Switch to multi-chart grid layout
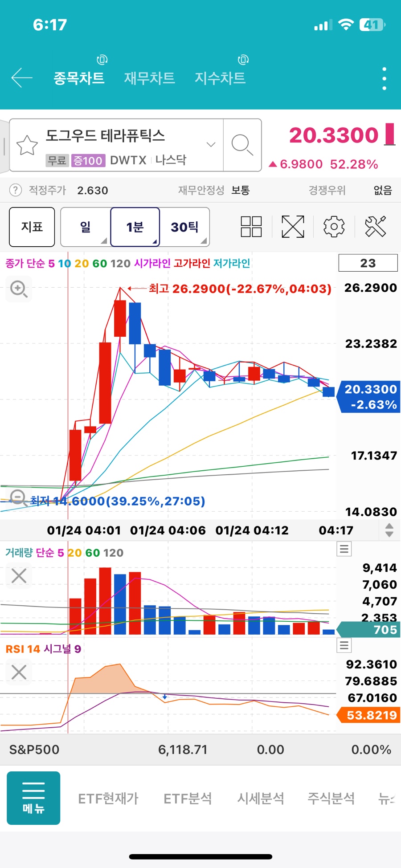Image resolution: width=401 pixels, height=868 pixels. (251, 227)
